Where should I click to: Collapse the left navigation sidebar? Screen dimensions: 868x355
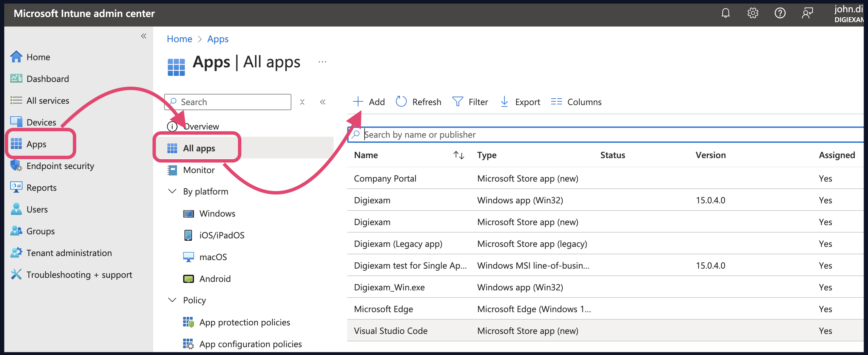pos(144,36)
